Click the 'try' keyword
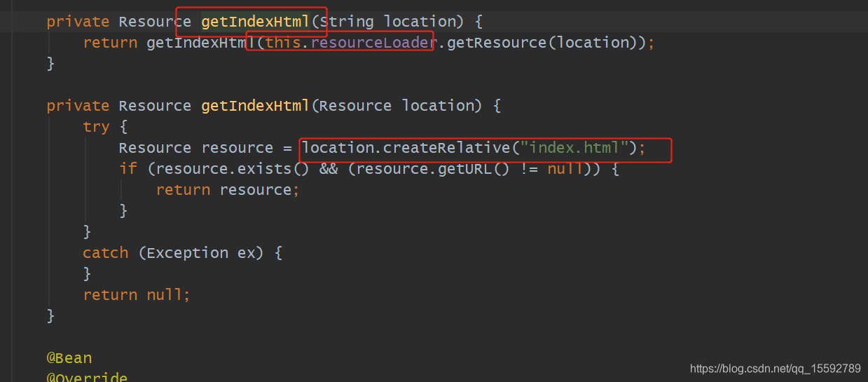Viewport: 868px width, 382px height. pos(96,127)
